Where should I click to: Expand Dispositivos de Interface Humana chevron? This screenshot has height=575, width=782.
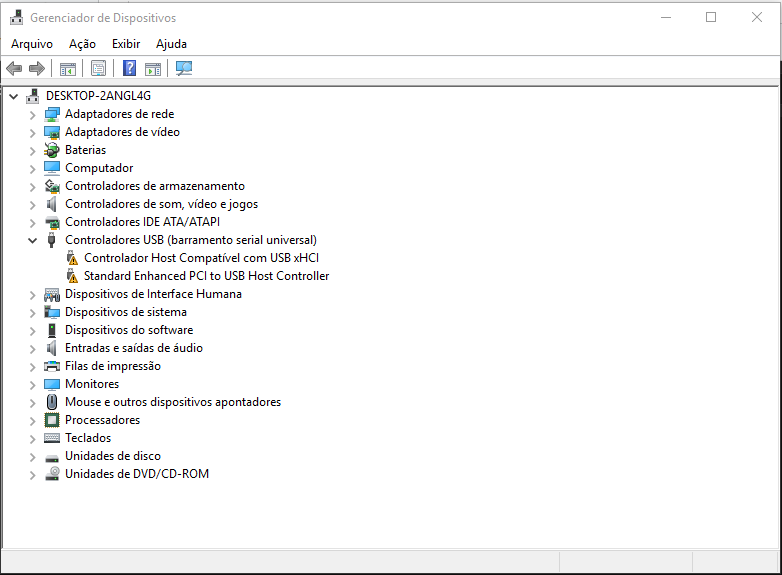coord(32,295)
